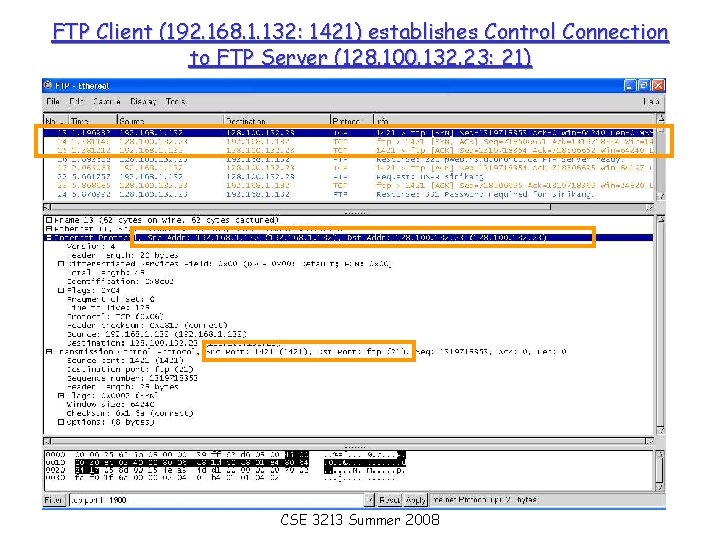Expand the Ethernet II tree node

49,228
